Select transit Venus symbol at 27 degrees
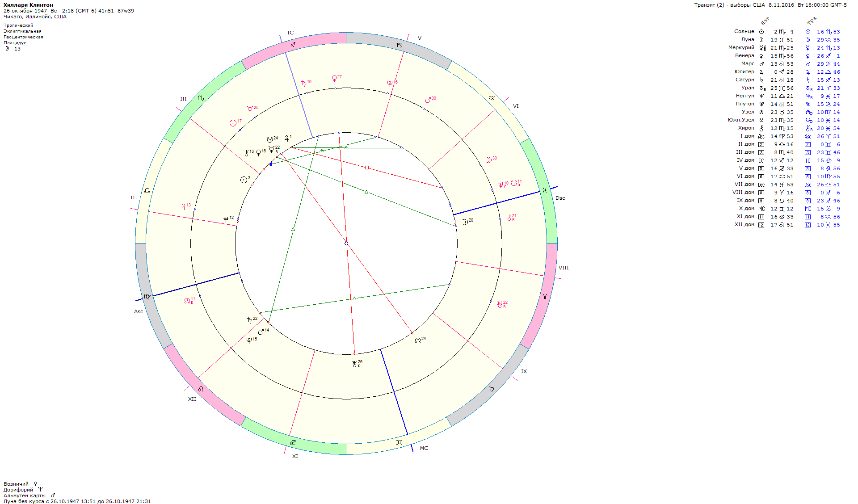This screenshot has width=858, height=504. 334,79
